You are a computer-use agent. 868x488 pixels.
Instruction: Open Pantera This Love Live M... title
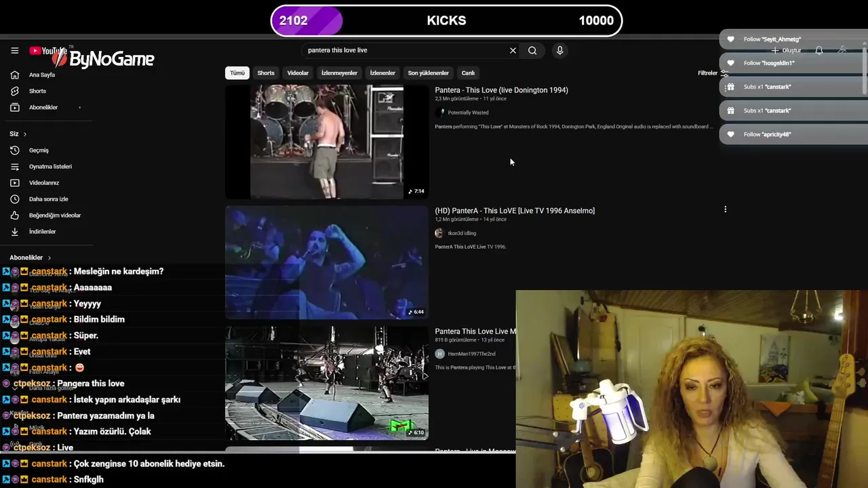[475, 331]
